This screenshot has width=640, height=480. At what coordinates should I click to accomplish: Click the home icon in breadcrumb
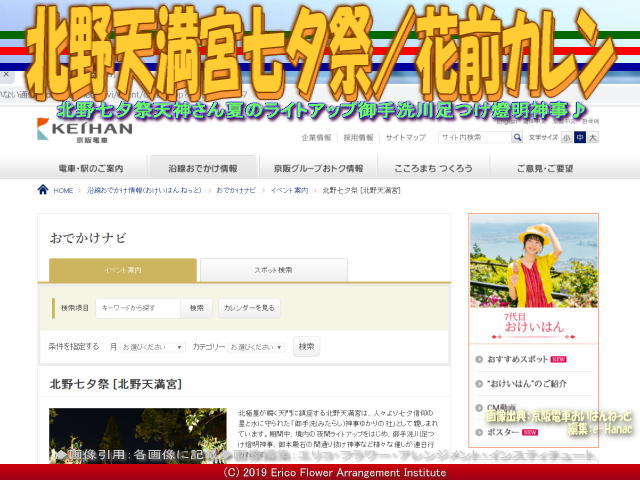pyautogui.click(x=43, y=190)
